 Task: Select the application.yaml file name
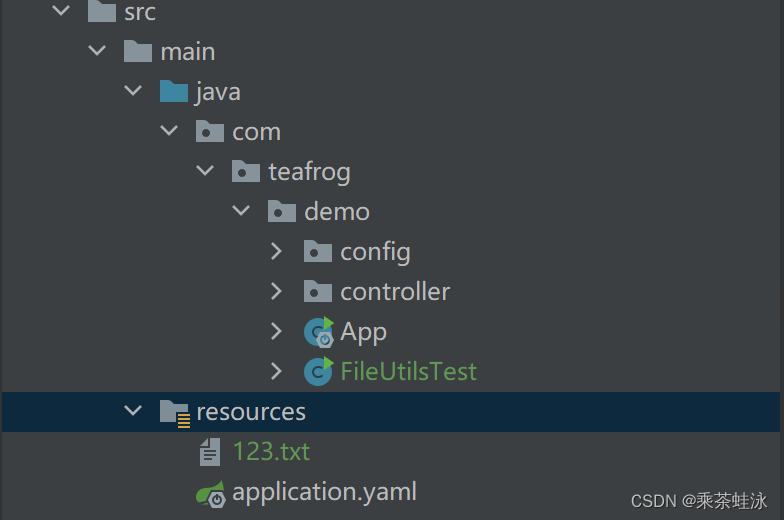point(324,492)
